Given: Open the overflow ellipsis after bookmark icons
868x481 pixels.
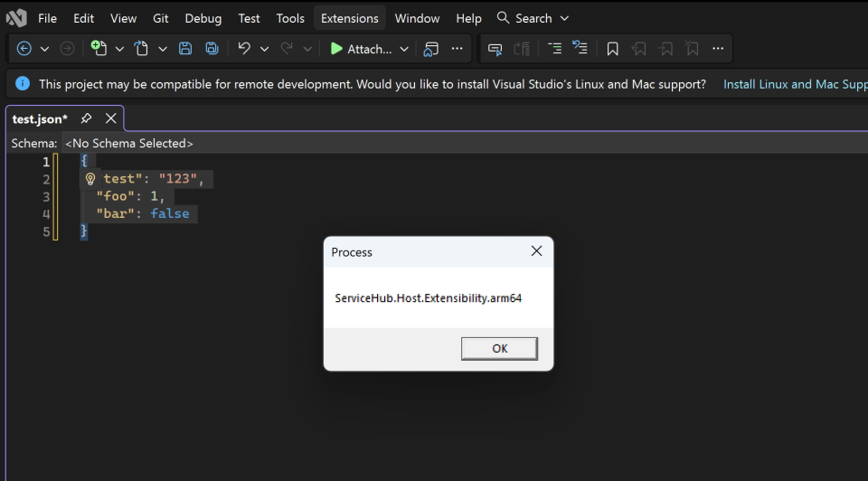Looking at the screenshot, I should pyautogui.click(x=718, y=49).
